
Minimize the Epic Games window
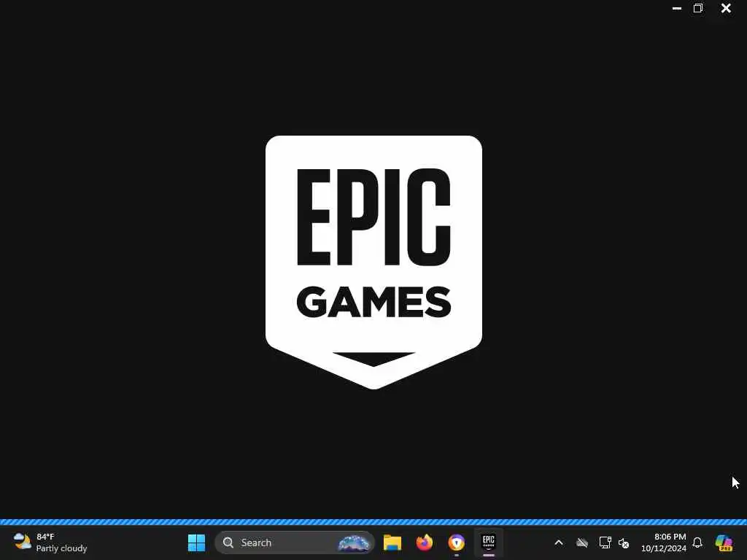pos(676,8)
